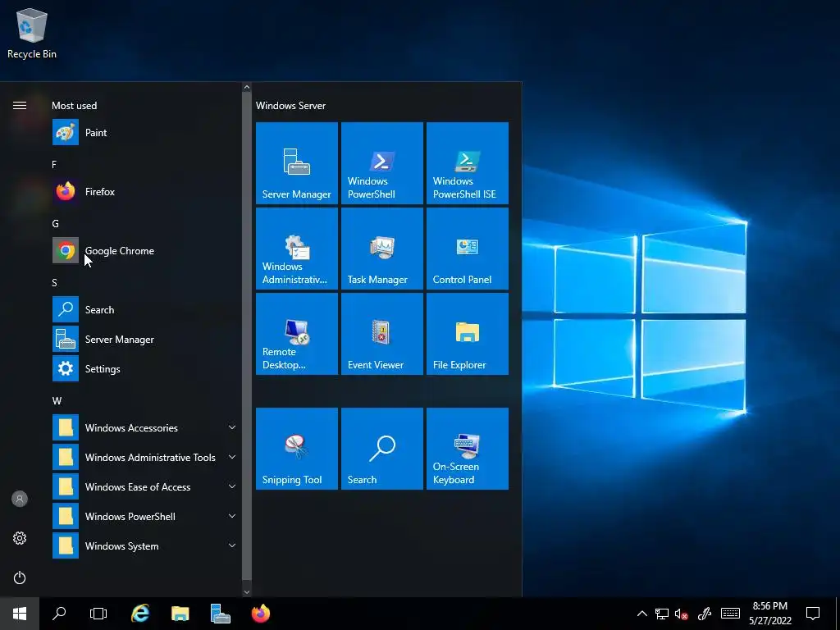Click the app list scrollbar down arrow
This screenshot has height=630, width=840.
246,592
